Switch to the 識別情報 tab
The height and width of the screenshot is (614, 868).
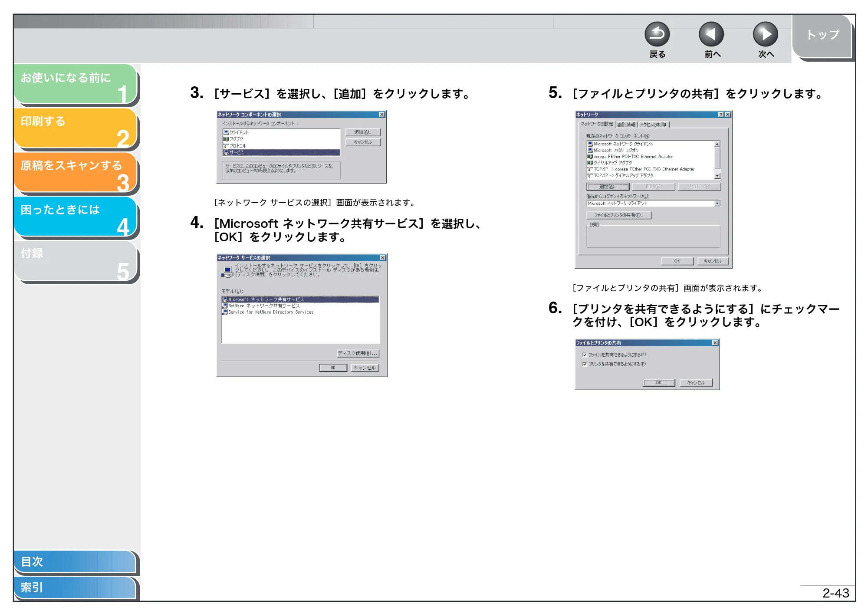626,125
